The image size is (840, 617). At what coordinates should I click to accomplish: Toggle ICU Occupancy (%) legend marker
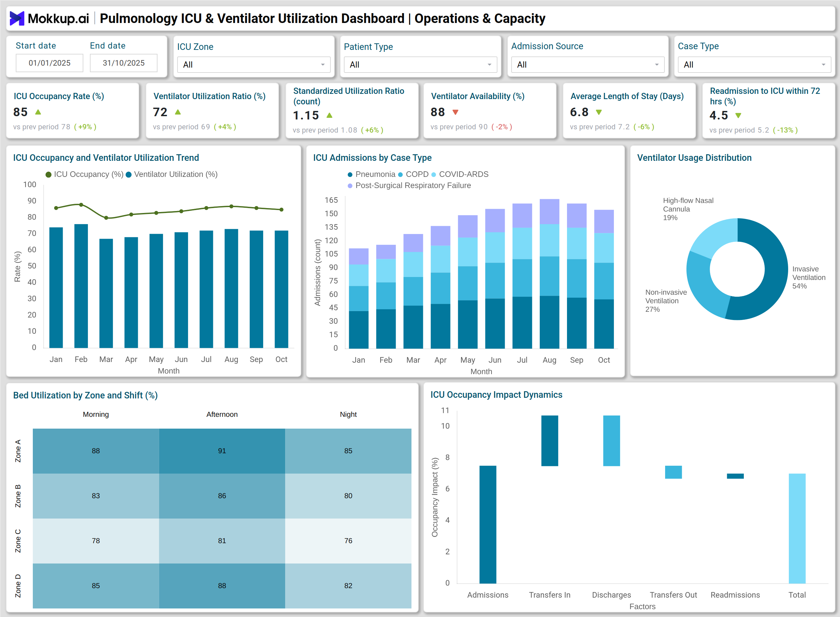pyautogui.click(x=48, y=174)
